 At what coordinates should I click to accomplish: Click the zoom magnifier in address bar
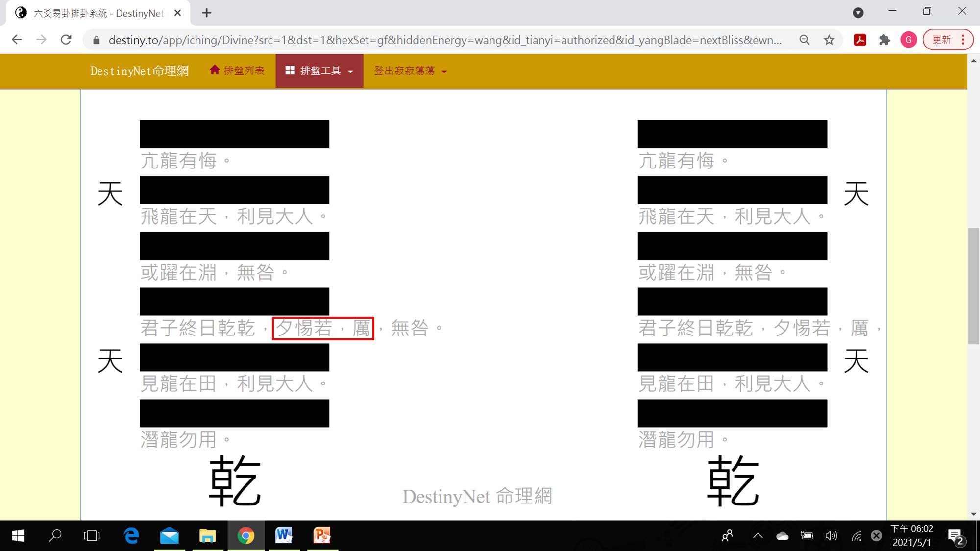(804, 40)
